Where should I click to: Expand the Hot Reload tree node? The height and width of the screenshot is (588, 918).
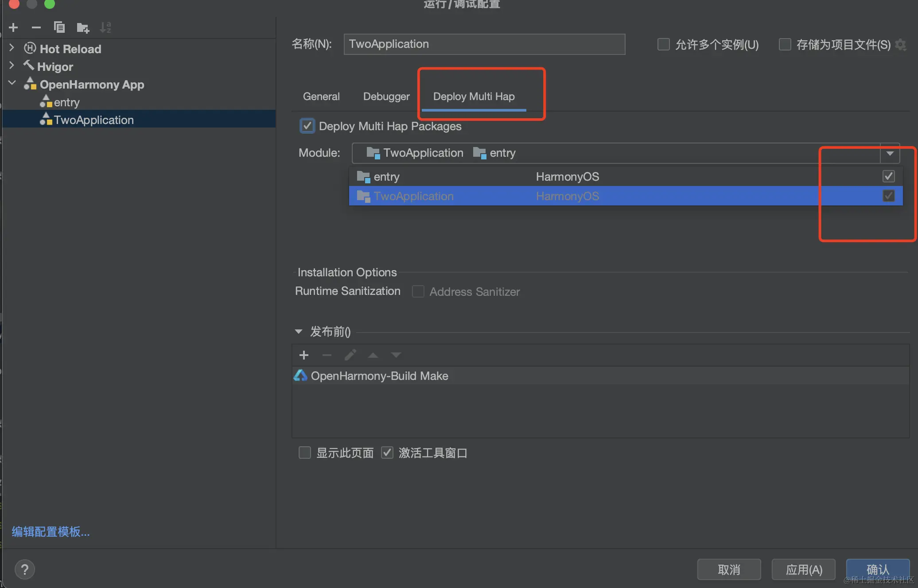12,48
